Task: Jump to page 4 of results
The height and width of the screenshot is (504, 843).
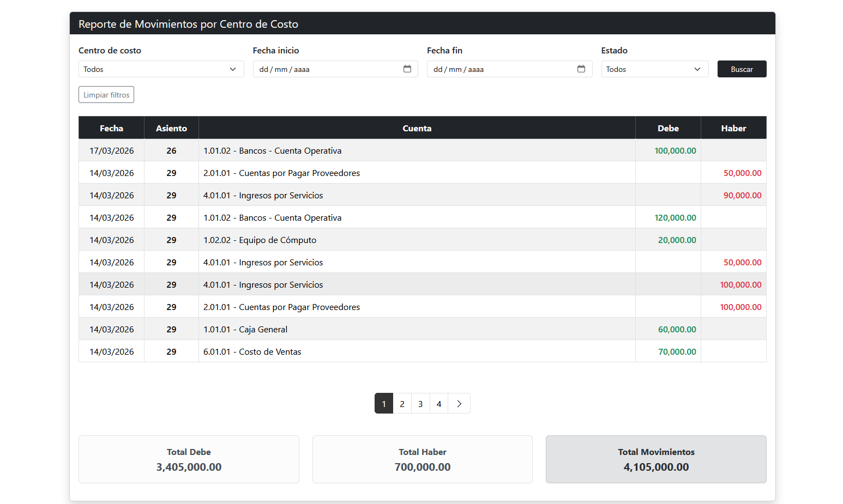Action: 439,404
